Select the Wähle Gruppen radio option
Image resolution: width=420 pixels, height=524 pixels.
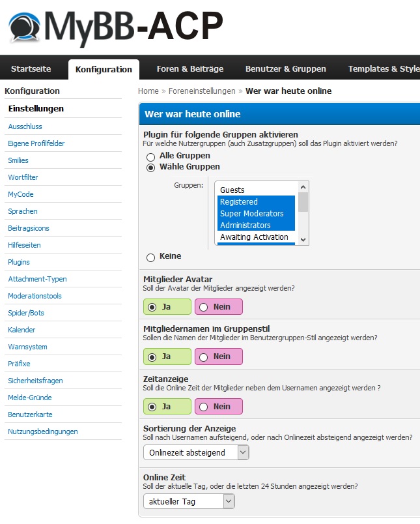[151, 167]
